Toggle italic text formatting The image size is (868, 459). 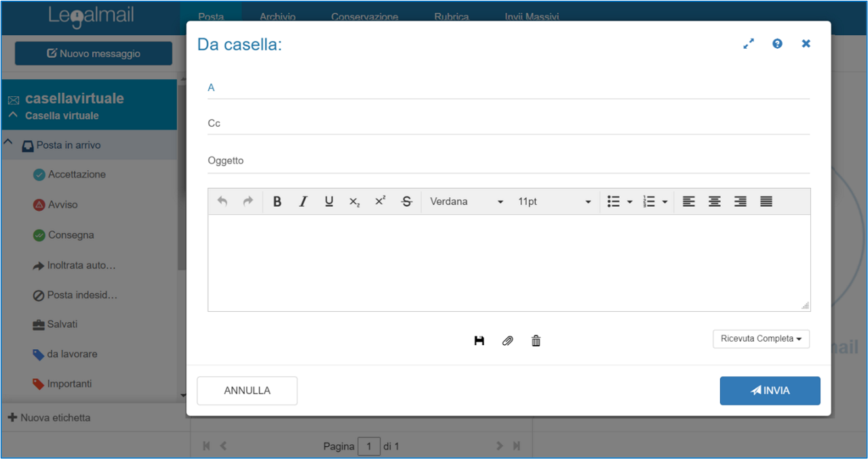(303, 201)
